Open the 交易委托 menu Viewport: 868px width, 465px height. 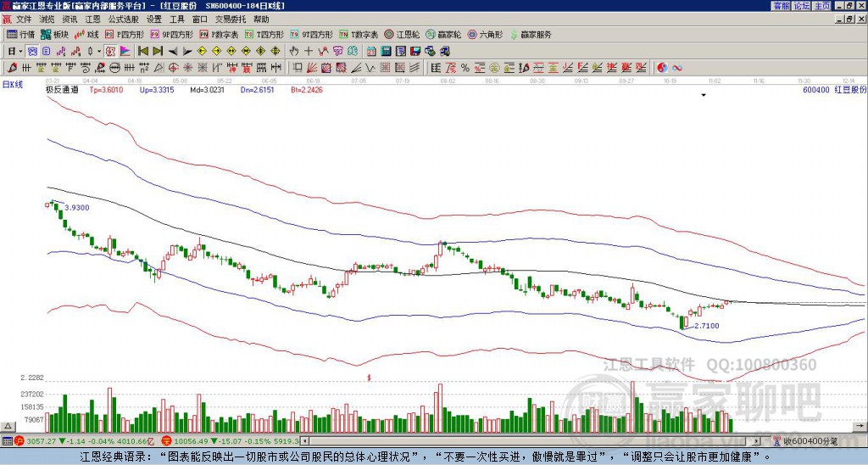(231, 20)
